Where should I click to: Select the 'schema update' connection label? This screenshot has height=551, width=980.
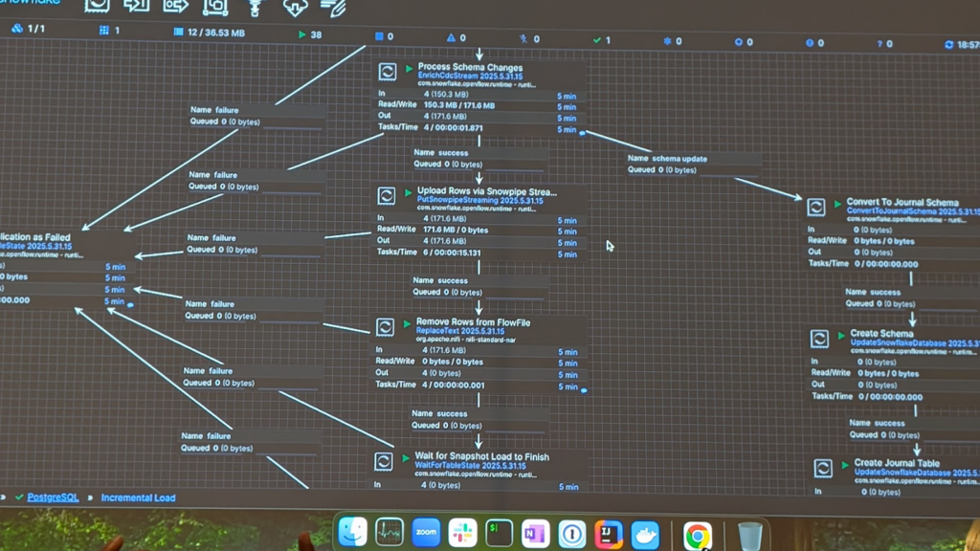tap(681, 159)
